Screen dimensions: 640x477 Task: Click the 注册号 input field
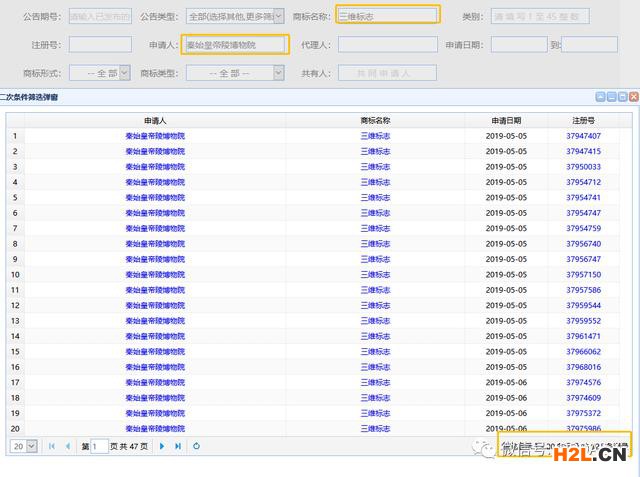click(x=100, y=44)
